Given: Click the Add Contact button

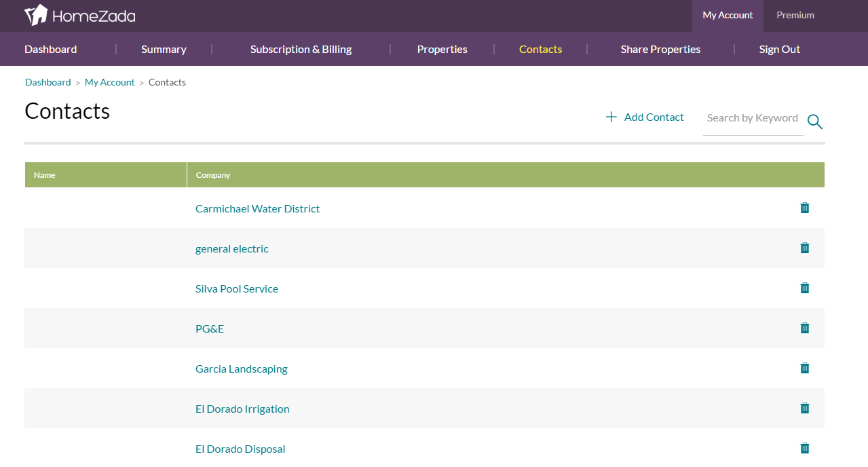Looking at the screenshot, I should click(x=645, y=117).
